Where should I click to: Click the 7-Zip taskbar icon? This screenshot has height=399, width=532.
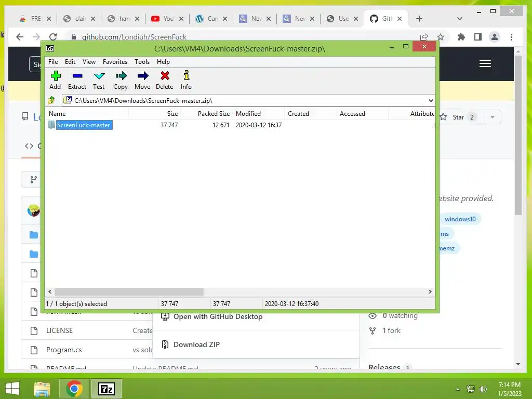pyautogui.click(x=106, y=389)
